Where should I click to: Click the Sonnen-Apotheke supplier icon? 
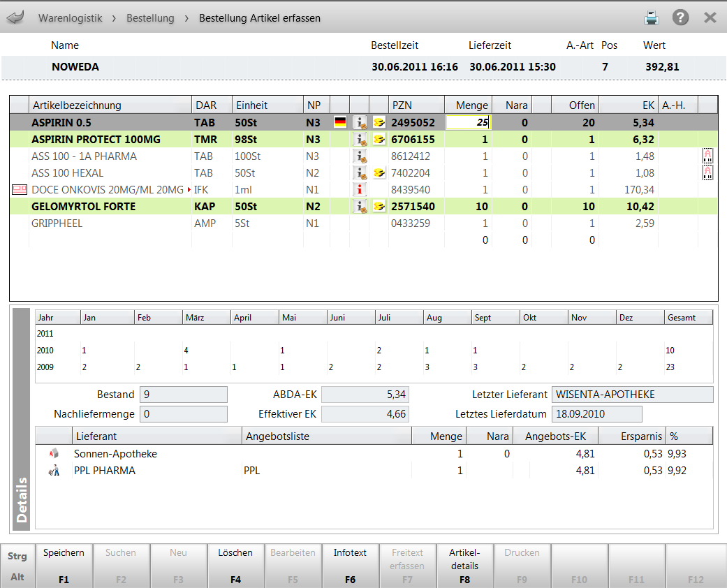click(54, 453)
